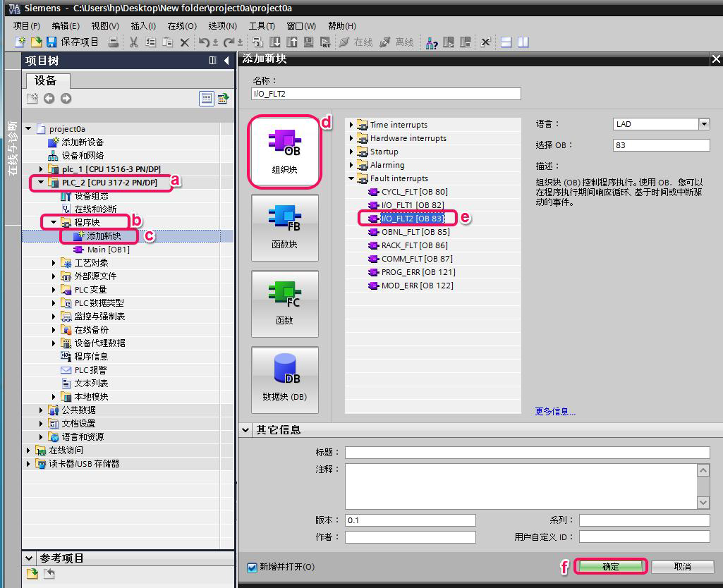Open the 工具(T) menu

click(262, 26)
